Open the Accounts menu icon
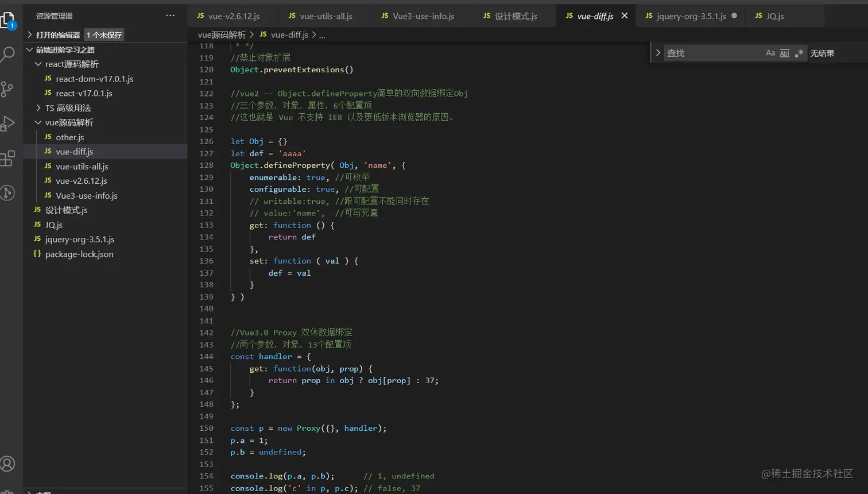This screenshot has height=494, width=868. point(7,464)
